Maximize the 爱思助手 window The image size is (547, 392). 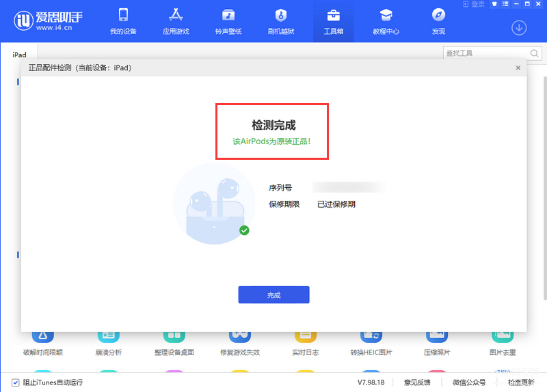tap(527, 4)
